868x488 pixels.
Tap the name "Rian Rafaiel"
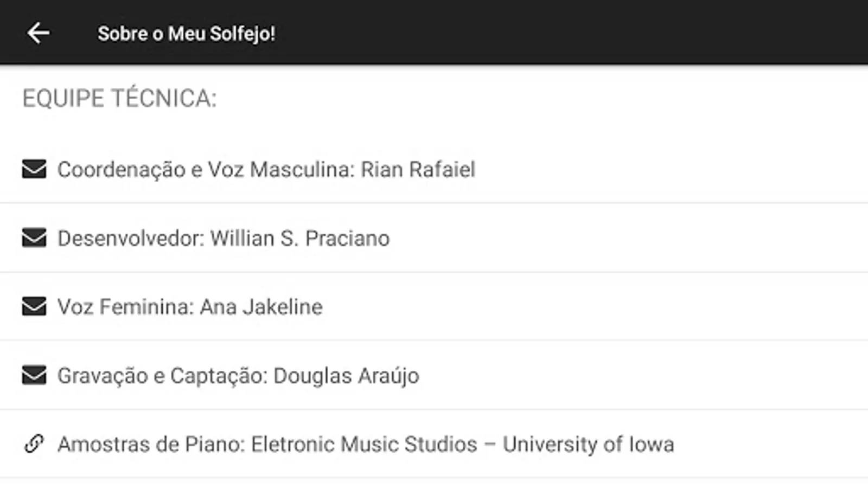(418, 170)
